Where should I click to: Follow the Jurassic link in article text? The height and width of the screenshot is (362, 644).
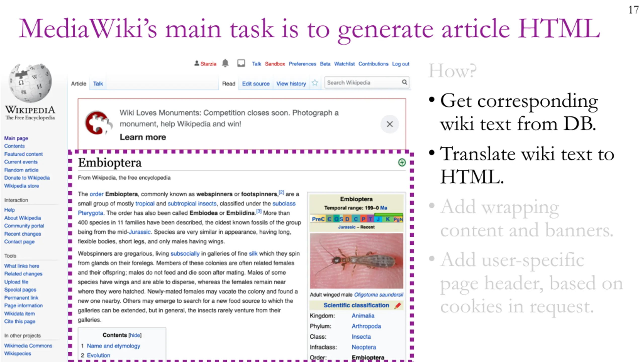click(x=140, y=232)
